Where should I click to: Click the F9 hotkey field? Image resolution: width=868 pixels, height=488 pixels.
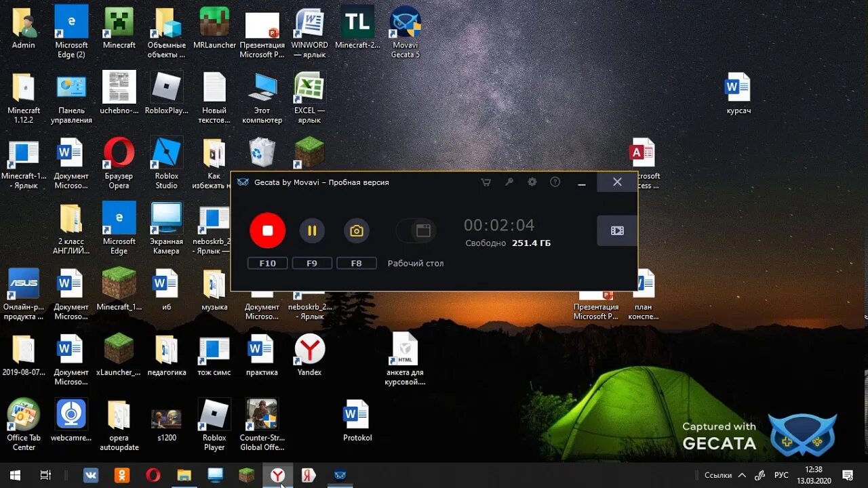pyautogui.click(x=312, y=263)
